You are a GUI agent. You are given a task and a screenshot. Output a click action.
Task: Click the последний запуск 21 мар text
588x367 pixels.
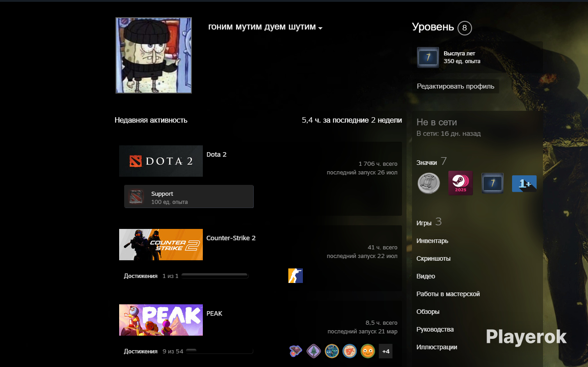[362, 332]
